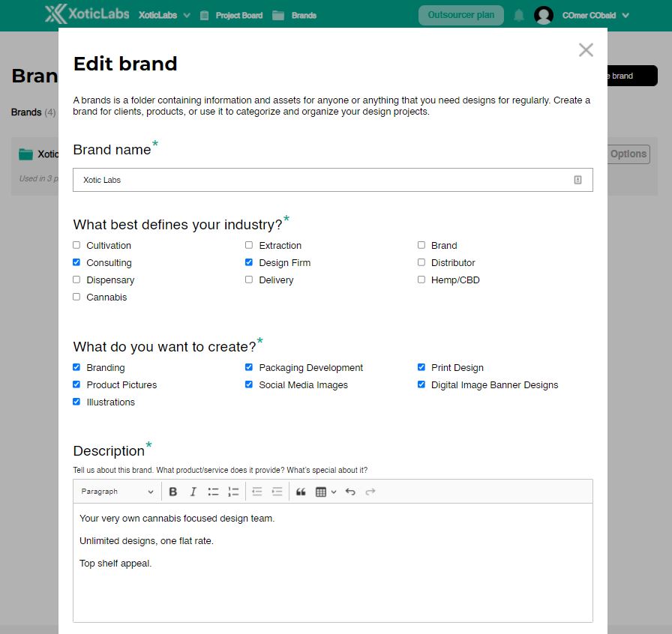The image size is (672, 634).
Task: Click into the description text area
Action: coord(332,563)
